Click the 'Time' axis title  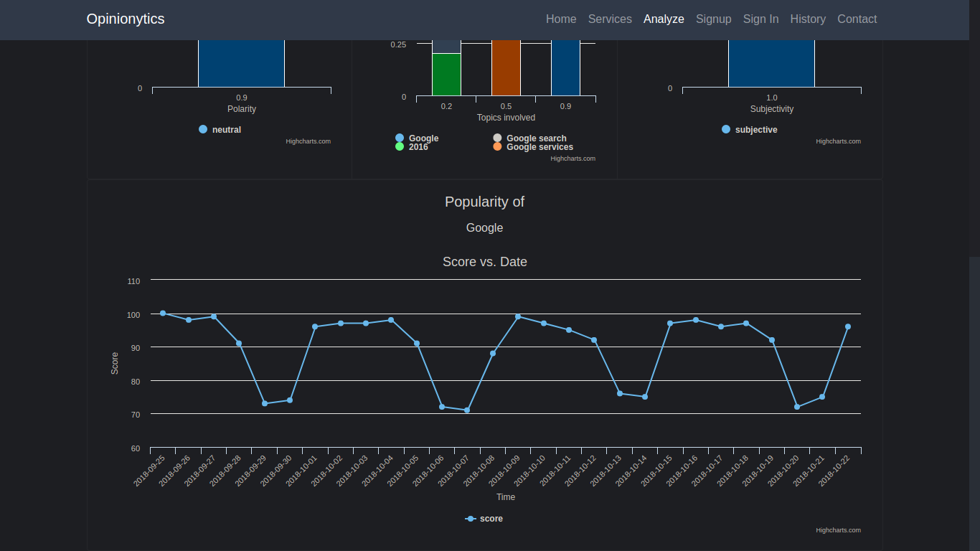pyautogui.click(x=506, y=497)
